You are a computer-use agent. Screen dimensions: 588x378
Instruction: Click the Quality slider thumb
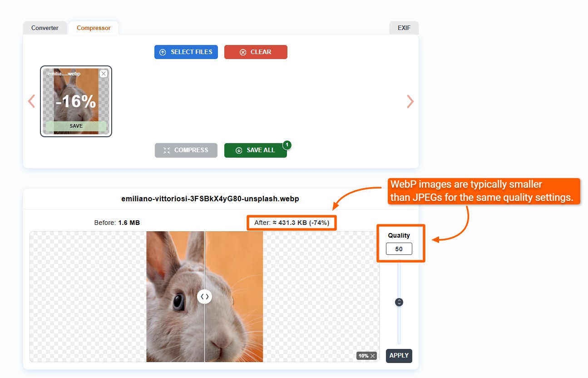(x=399, y=302)
